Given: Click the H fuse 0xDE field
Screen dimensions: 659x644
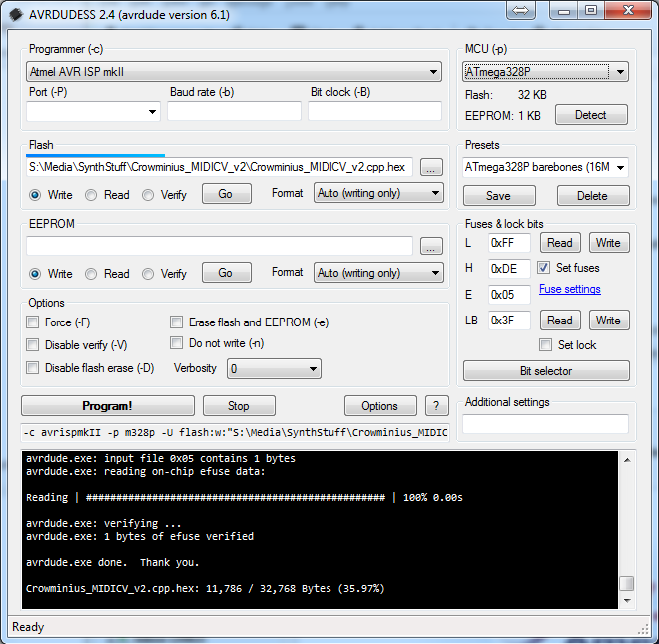Looking at the screenshot, I should (x=509, y=269).
